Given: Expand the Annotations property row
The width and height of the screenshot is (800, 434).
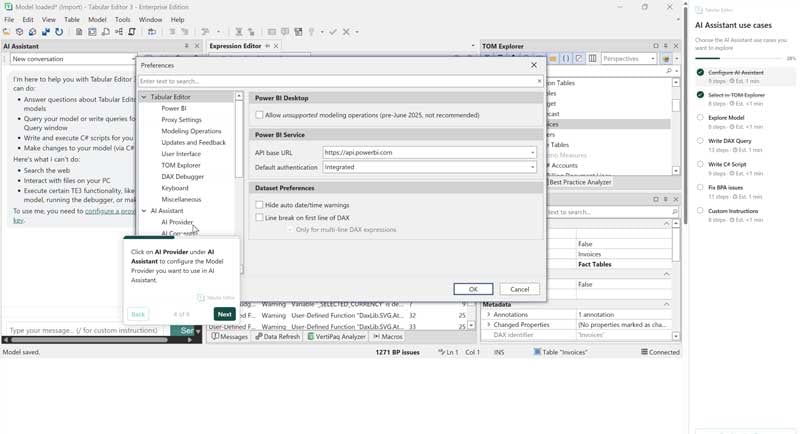Looking at the screenshot, I should point(488,315).
